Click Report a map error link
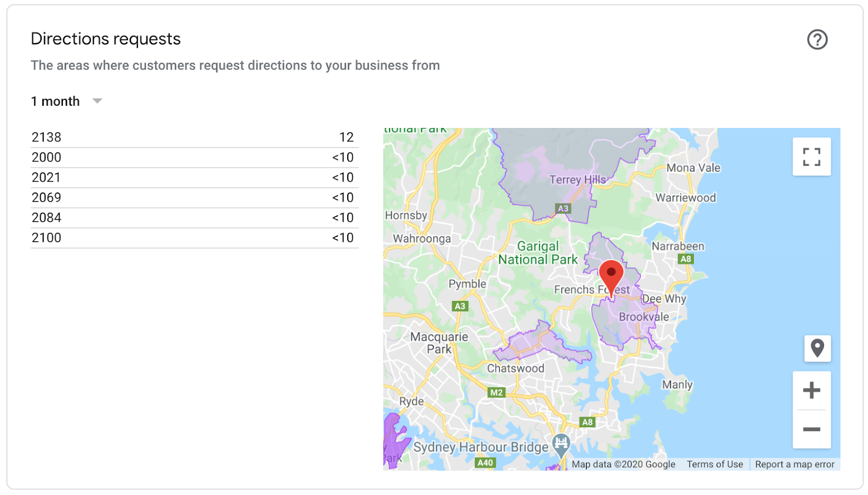 [x=794, y=465]
